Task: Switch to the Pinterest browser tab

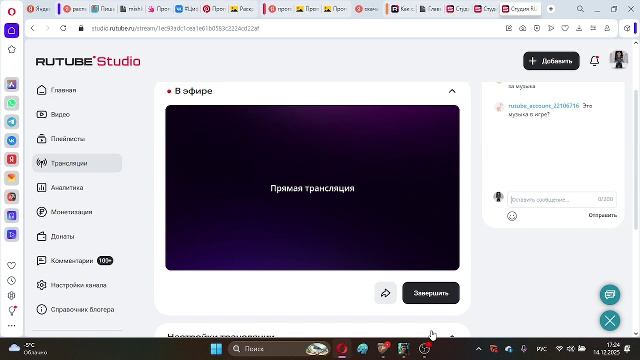Action: [x=215, y=9]
